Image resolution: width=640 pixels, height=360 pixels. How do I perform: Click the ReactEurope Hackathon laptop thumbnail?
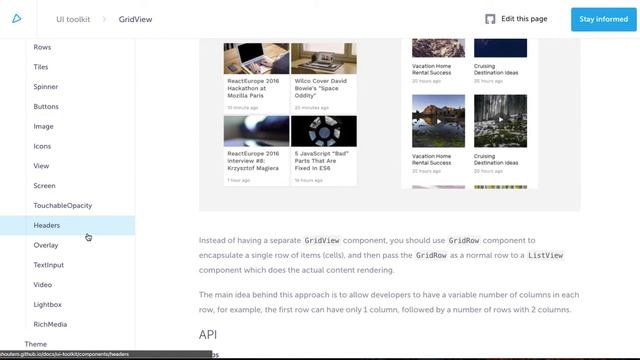coord(256,58)
